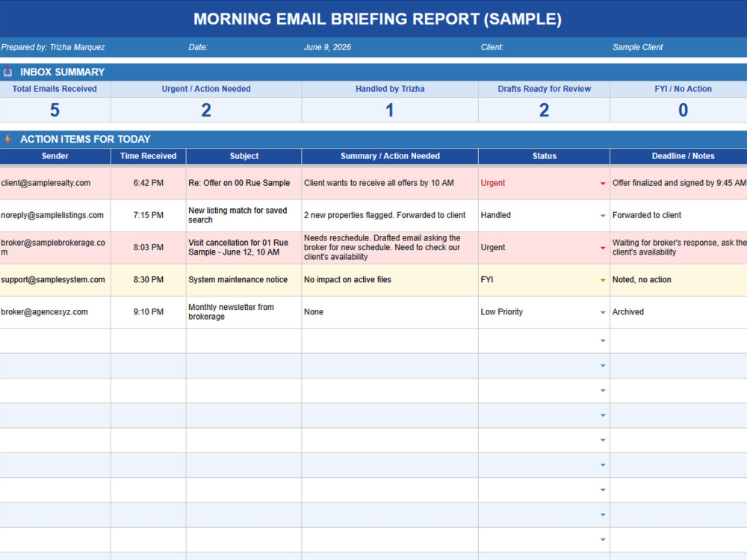The height and width of the screenshot is (560, 747).
Task: Select broker@agencexyz.com sender cell
Action: [55, 312]
